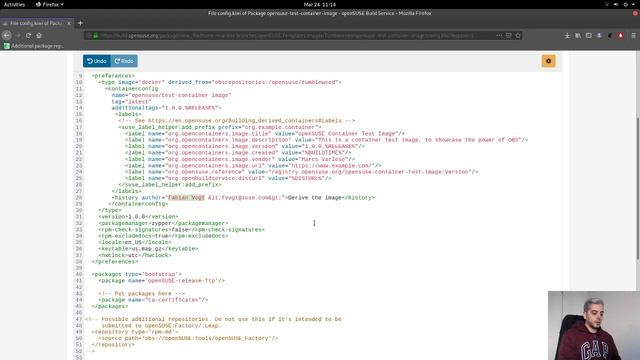Viewport: 640px width, 360px height.
Task: Click the 'tag="latest"' line
Action: tap(131, 102)
